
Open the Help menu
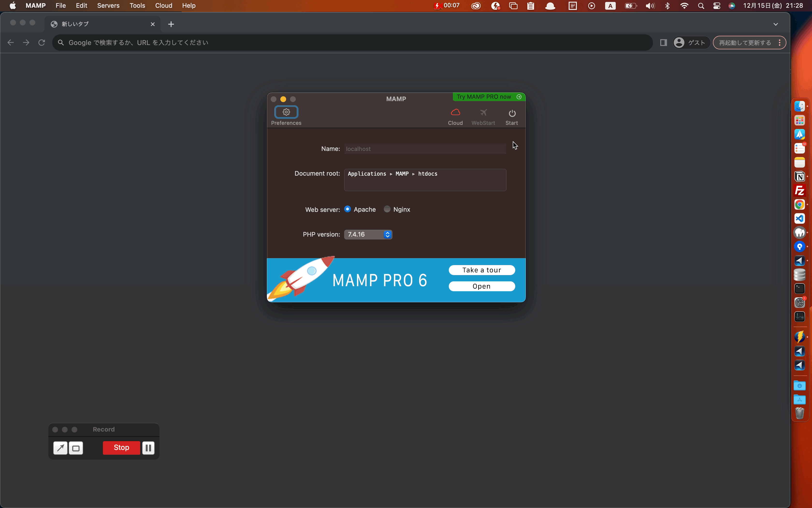click(189, 6)
